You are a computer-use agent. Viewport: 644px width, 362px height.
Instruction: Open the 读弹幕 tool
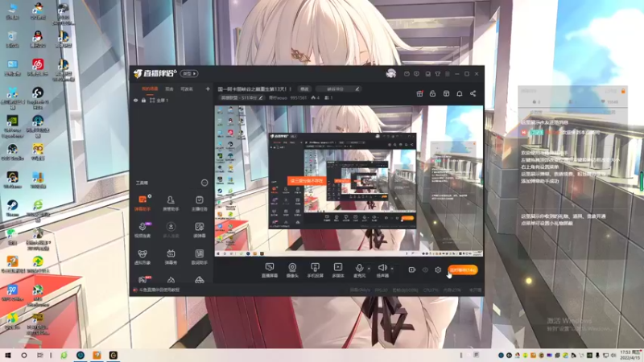click(199, 230)
